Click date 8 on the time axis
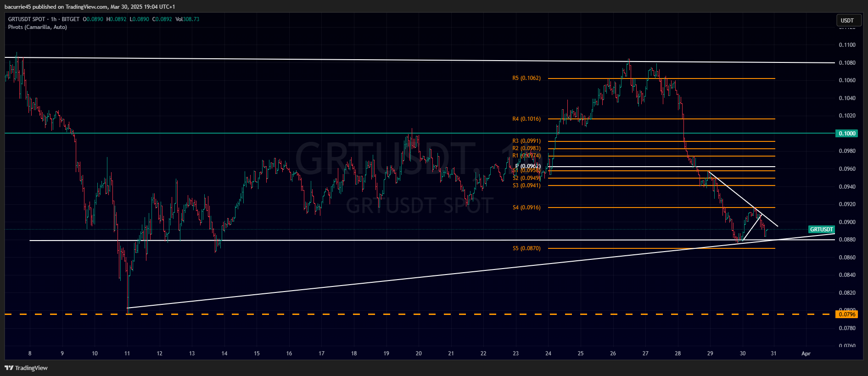Screen dimensions: 868x376 tap(30, 354)
